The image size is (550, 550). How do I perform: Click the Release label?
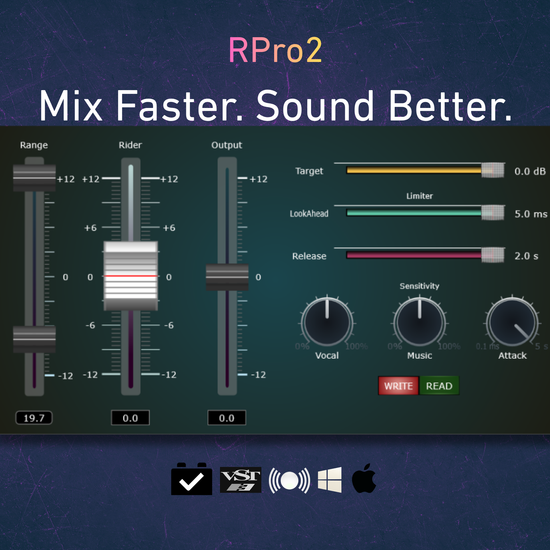pos(309,256)
